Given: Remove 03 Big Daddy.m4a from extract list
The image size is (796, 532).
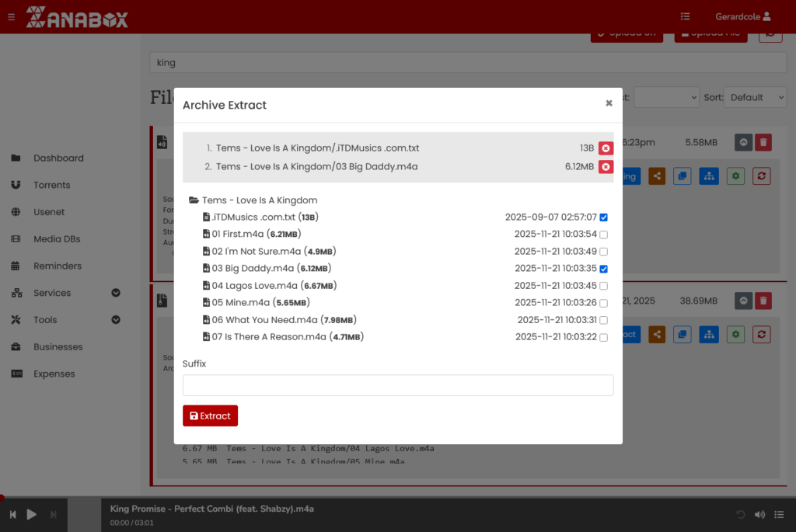Looking at the screenshot, I should (x=606, y=167).
